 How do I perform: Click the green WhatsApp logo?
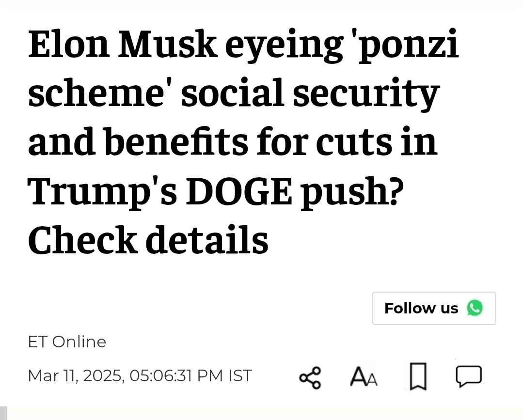(475, 308)
